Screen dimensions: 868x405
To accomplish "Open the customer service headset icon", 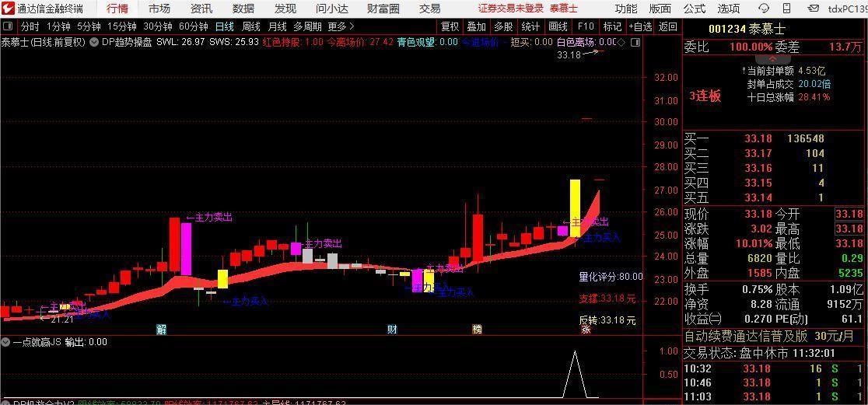I will [x=764, y=9].
